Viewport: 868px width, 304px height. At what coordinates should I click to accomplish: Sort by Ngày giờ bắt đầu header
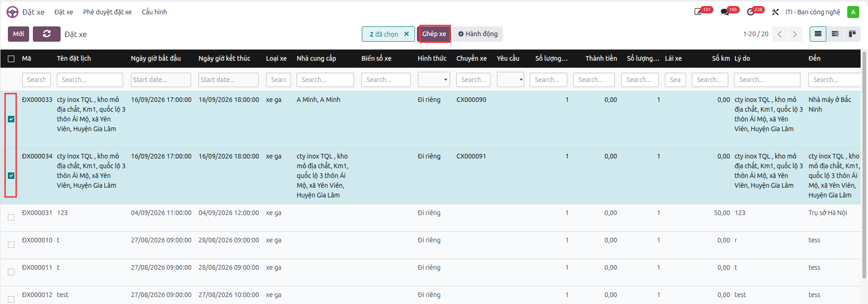pyautogui.click(x=156, y=58)
